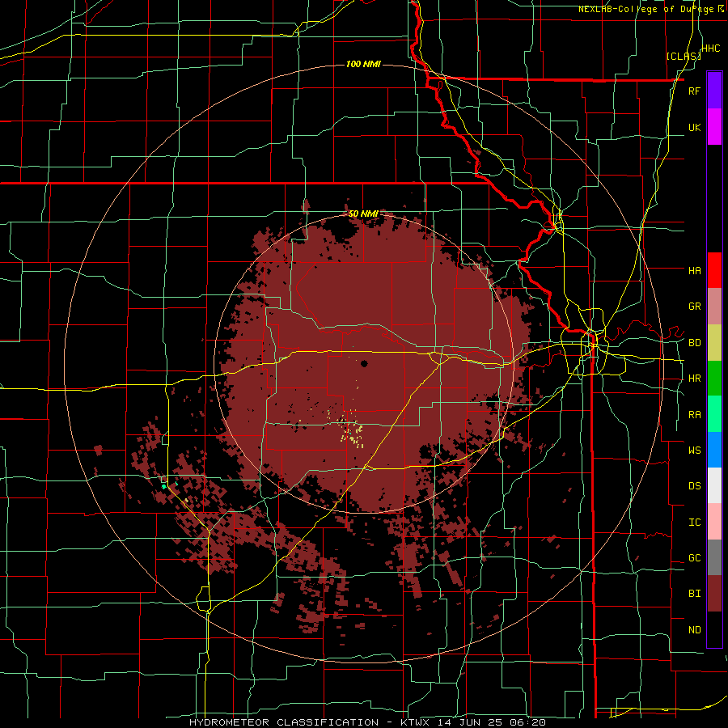The height and width of the screenshot is (728, 728).
Task: Click the HR legend label
Action: tap(694, 379)
